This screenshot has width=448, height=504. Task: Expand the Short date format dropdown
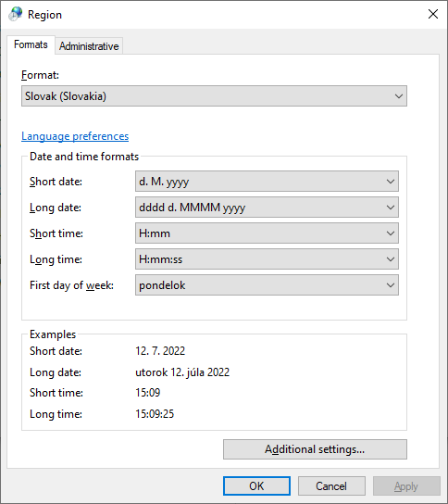pyautogui.click(x=267, y=182)
